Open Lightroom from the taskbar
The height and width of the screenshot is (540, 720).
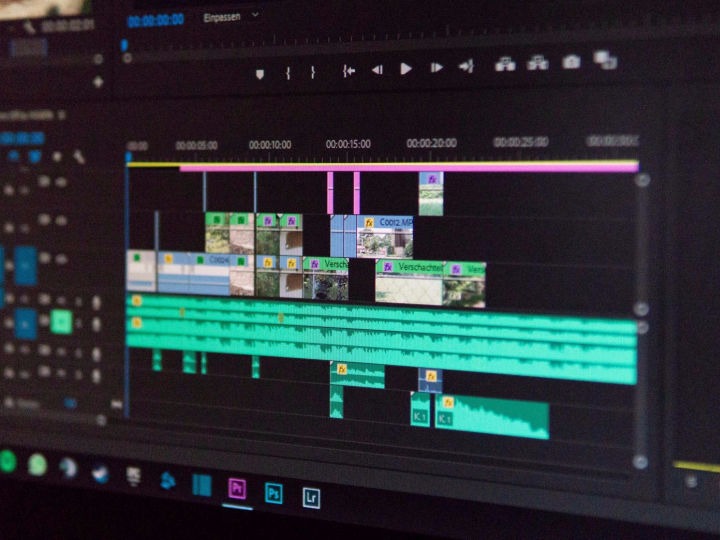pyautogui.click(x=311, y=496)
